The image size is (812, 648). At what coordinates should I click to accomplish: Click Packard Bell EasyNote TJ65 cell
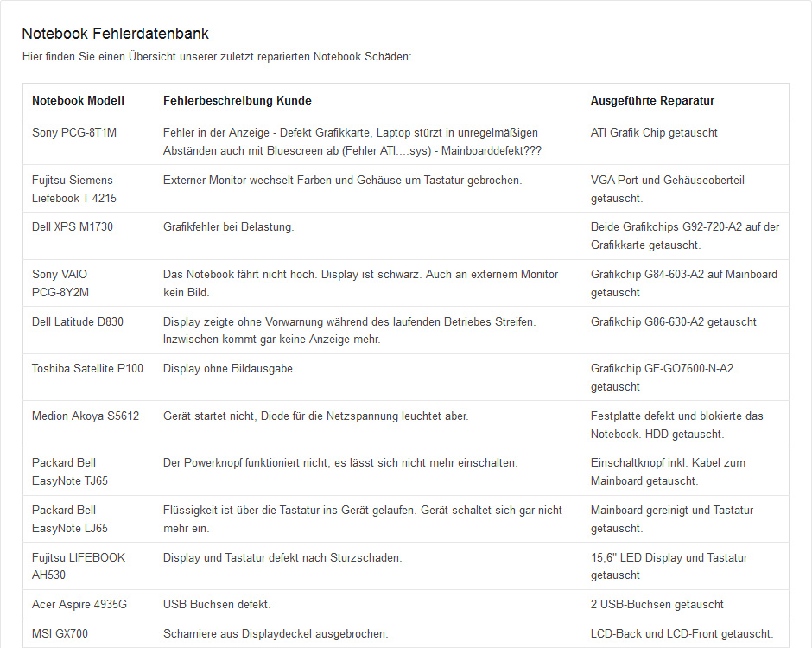(x=70, y=472)
